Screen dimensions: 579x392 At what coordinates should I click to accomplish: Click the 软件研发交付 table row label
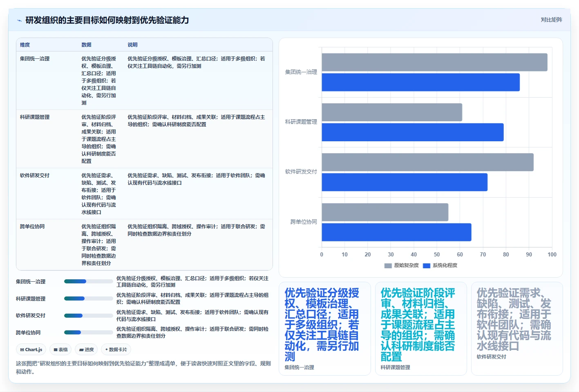click(35, 176)
